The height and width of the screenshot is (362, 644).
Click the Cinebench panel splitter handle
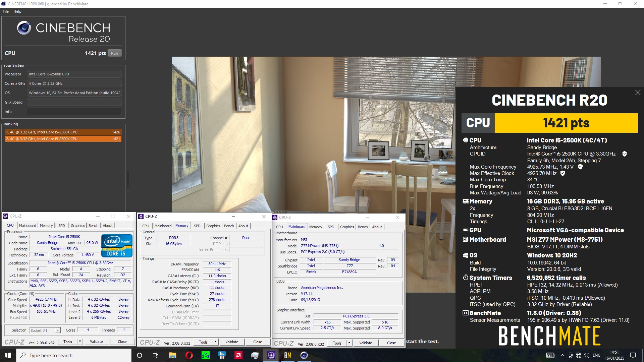(128, 181)
